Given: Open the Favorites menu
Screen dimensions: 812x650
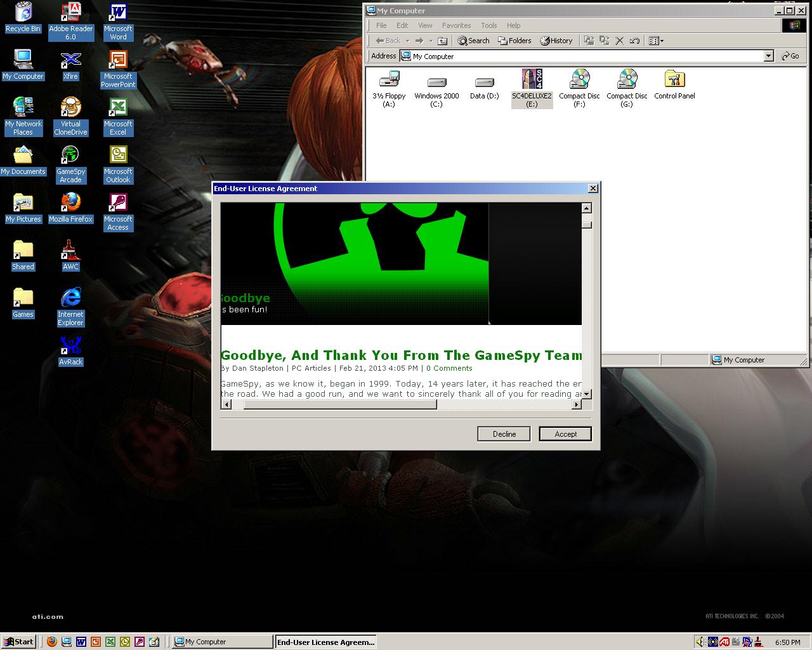Looking at the screenshot, I should (456, 25).
